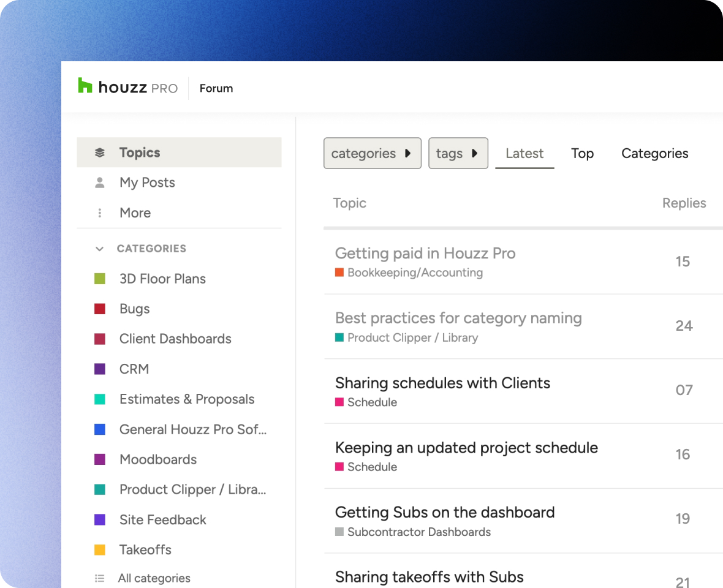The width and height of the screenshot is (723, 588).
Task: Open 'Sharing schedules with Clients' topic
Action: point(442,383)
